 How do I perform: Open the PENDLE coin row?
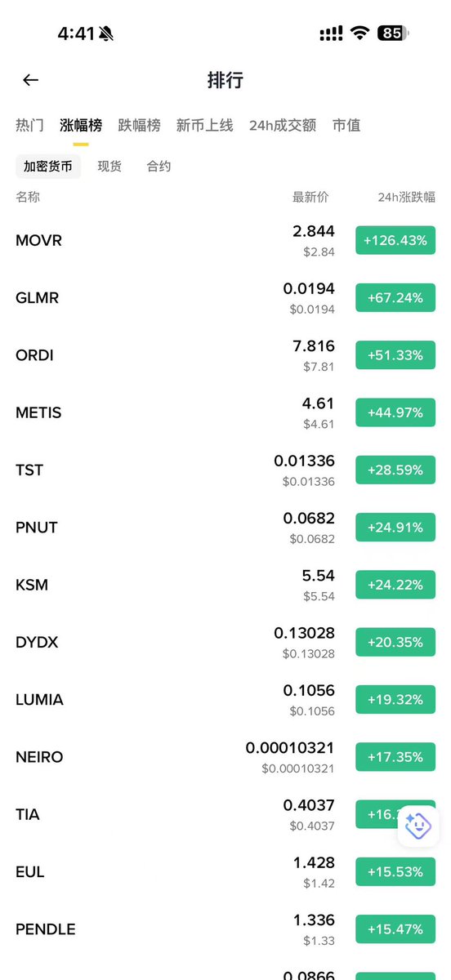225,929
